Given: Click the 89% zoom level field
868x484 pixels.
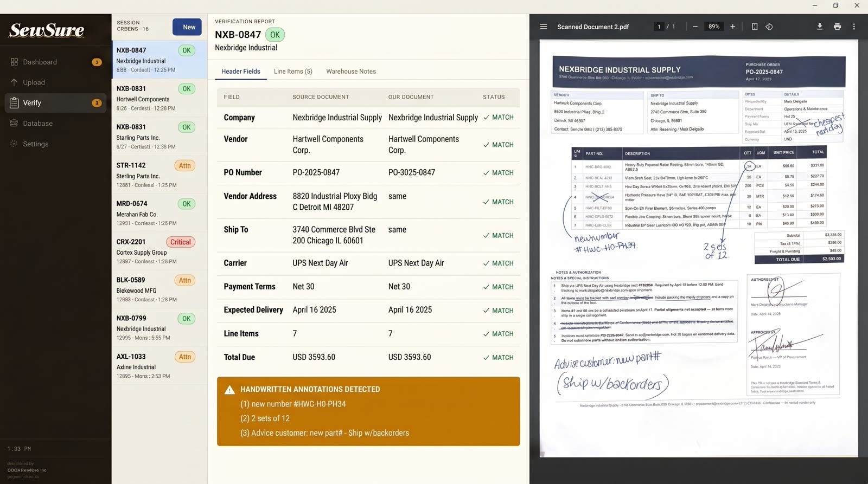Looking at the screenshot, I should point(714,27).
